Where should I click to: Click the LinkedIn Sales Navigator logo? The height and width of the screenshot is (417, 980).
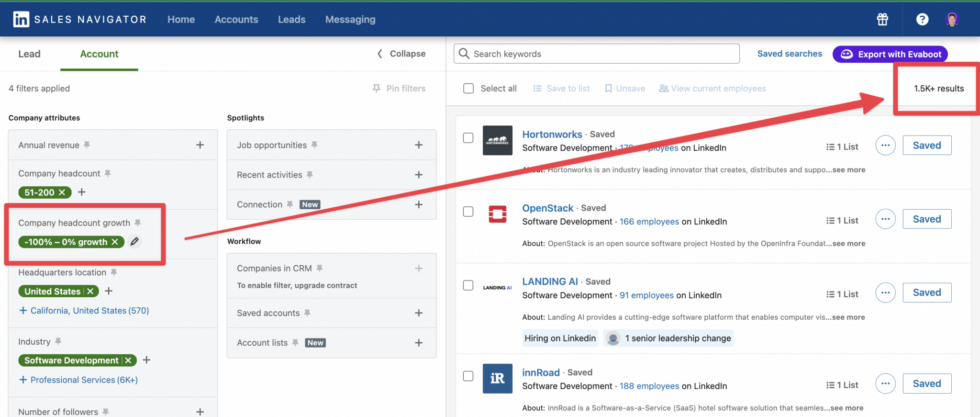pos(79,19)
